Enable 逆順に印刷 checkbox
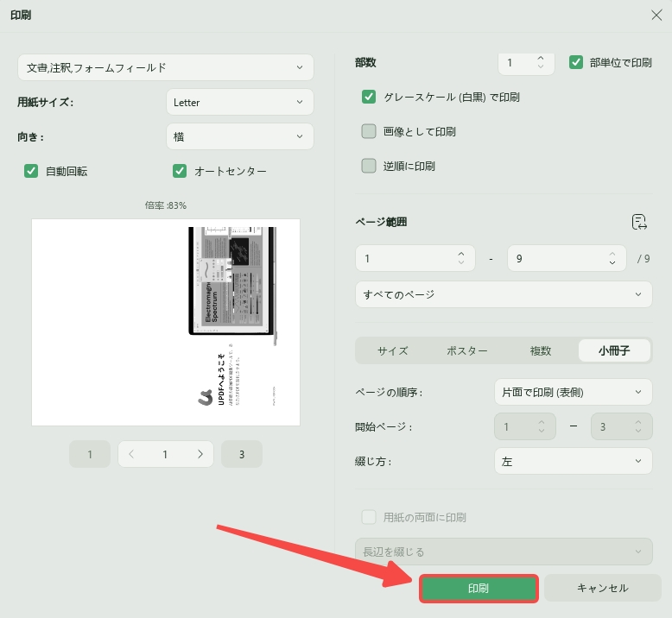672x618 pixels. pyautogui.click(x=369, y=166)
